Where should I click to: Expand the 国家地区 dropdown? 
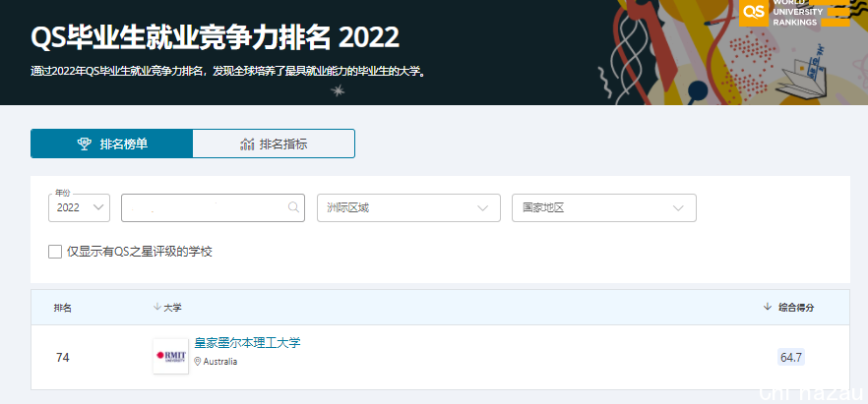[x=604, y=207]
